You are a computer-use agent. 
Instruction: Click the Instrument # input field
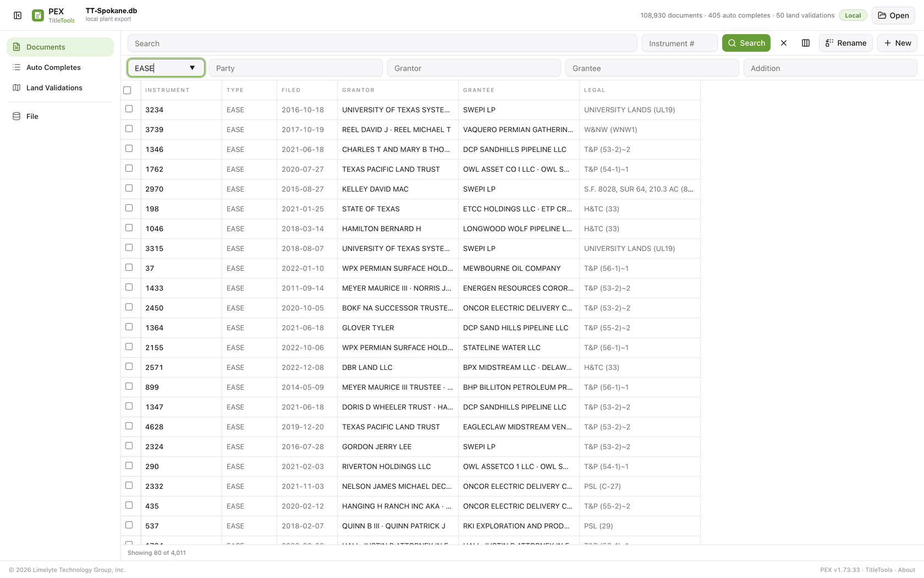tap(680, 43)
